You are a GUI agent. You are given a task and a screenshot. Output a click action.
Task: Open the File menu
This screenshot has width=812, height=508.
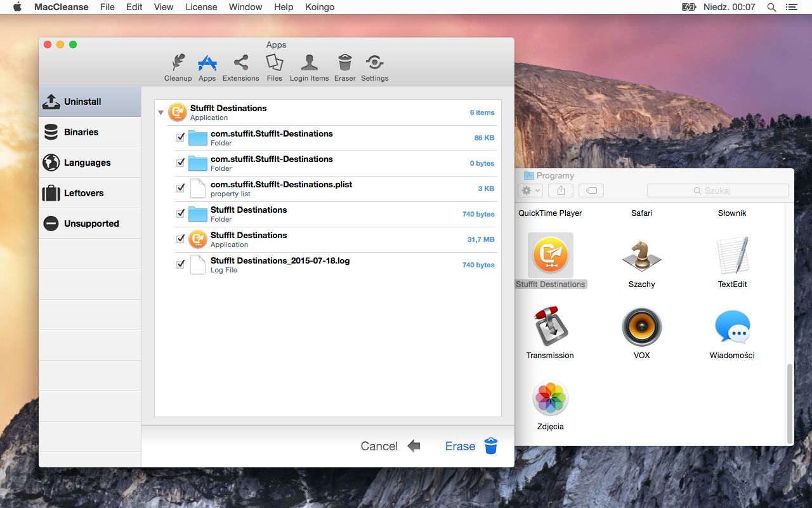107,7
